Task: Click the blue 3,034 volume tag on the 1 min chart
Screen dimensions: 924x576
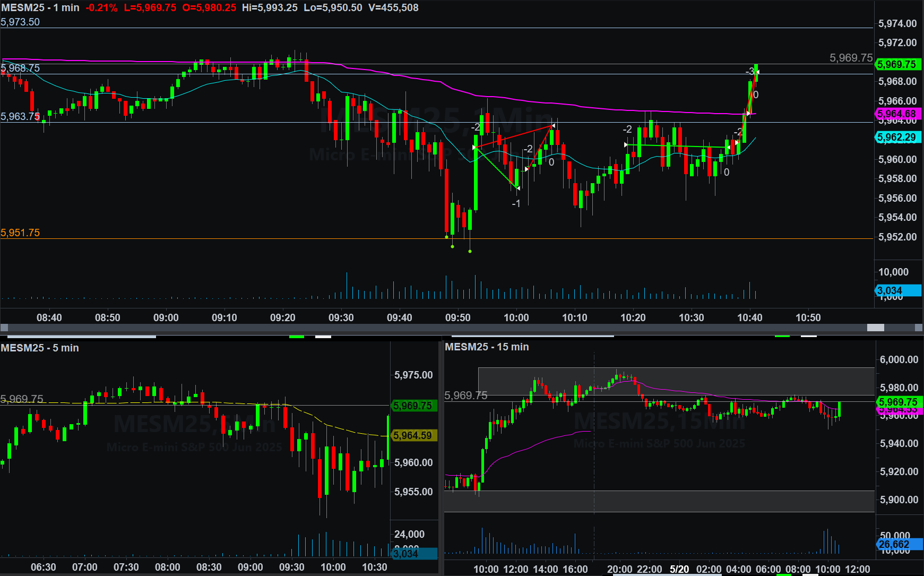Action: pos(897,290)
